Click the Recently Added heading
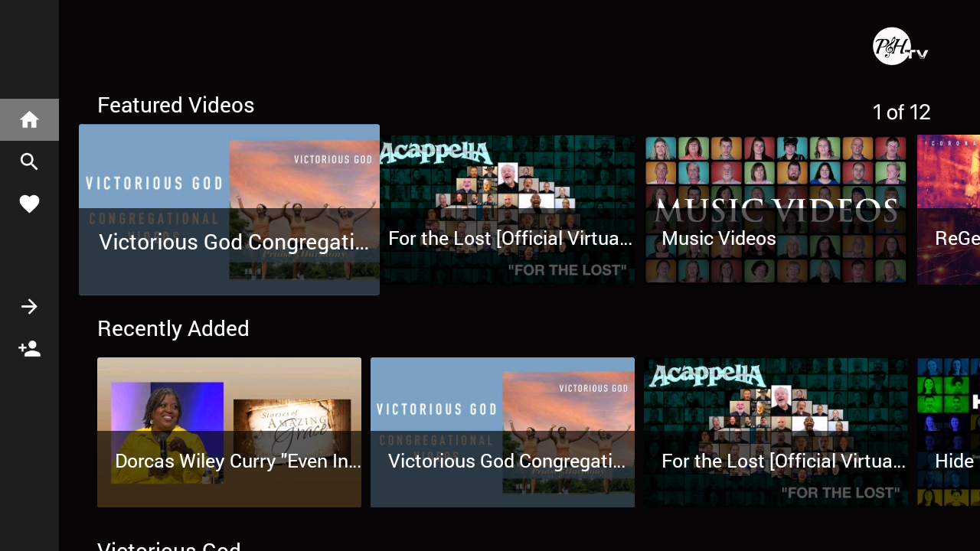The width and height of the screenshot is (980, 551). point(173,328)
